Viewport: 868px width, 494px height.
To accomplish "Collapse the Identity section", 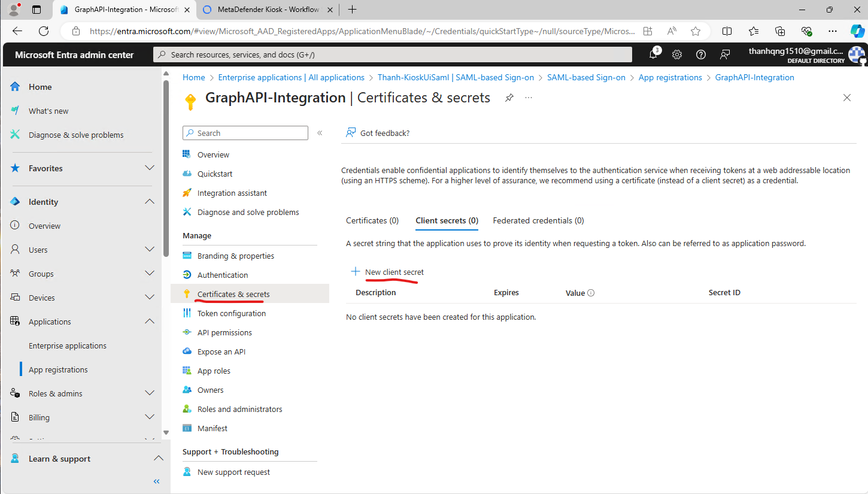I will [x=150, y=202].
